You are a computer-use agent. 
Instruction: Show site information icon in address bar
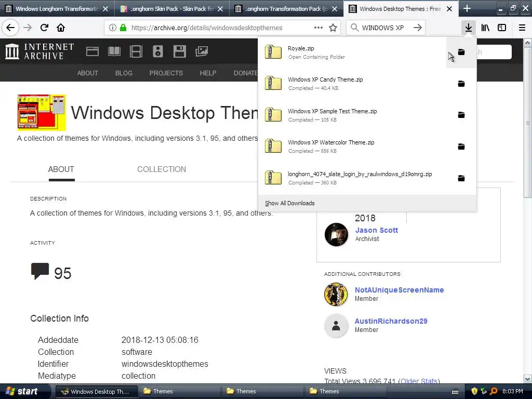(113, 28)
